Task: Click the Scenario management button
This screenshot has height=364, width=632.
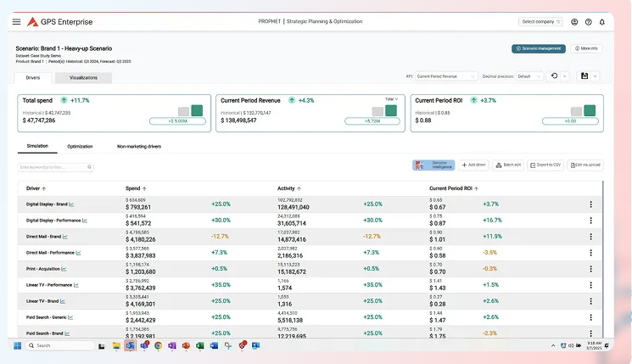Action: point(538,48)
